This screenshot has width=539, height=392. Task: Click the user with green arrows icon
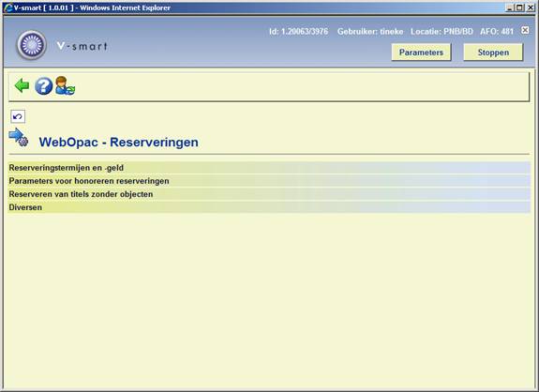(65, 85)
